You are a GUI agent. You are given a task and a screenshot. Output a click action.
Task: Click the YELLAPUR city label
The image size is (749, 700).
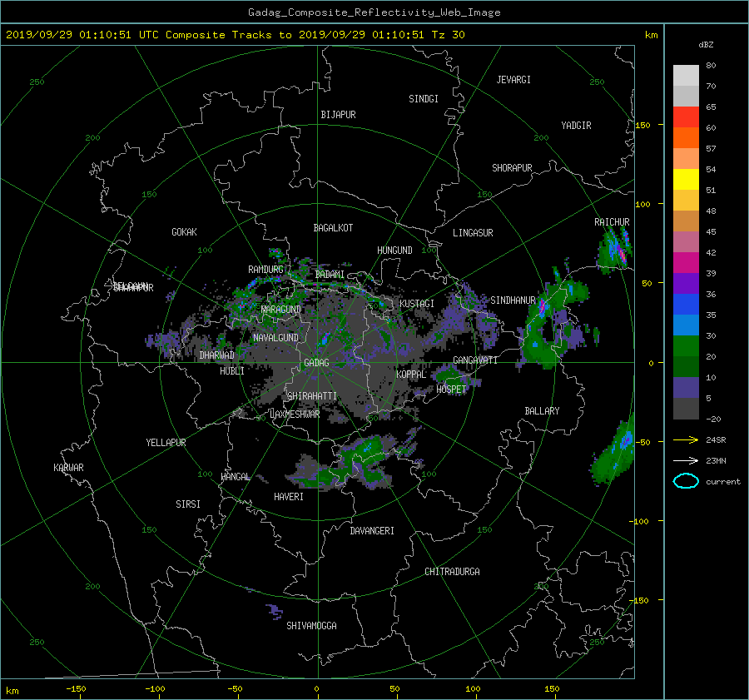[166, 443]
